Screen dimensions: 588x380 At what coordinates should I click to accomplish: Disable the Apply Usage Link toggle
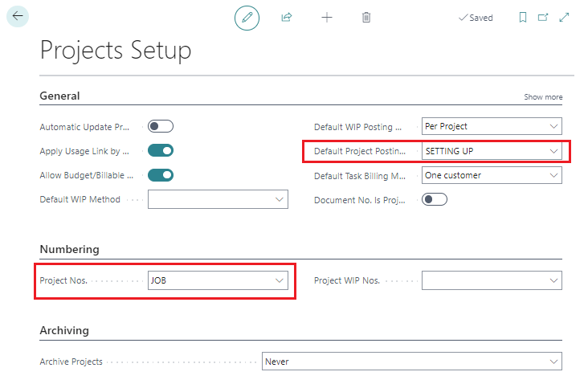(161, 150)
